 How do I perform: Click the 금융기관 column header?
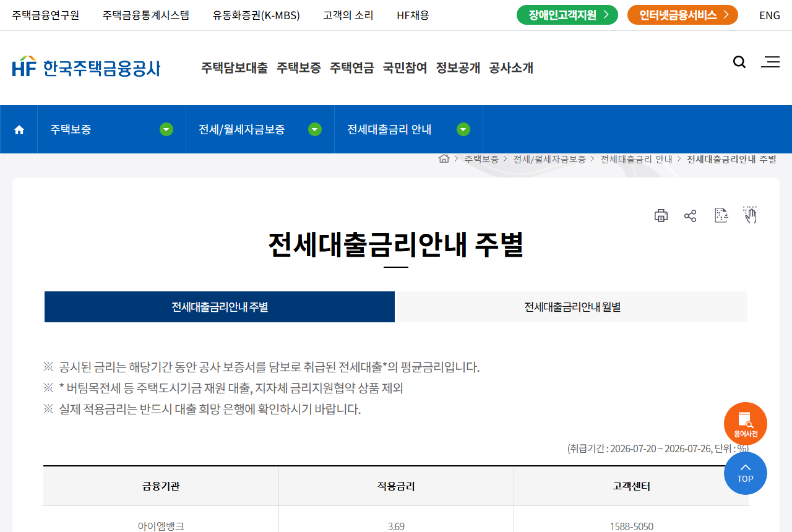click(x=161, y=486)
